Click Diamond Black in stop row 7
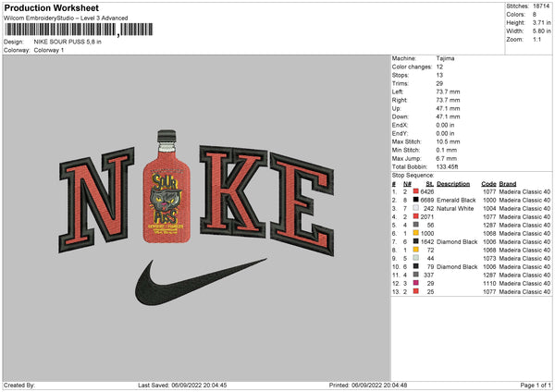Image resolution: width=555 pixels, height=392 pixels. click(457, 241)
